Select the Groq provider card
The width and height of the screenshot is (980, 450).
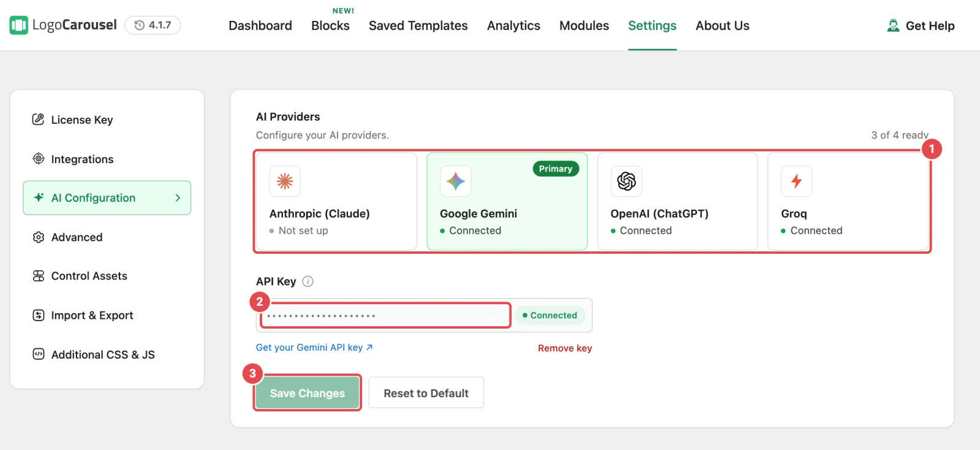click(848, 201)
